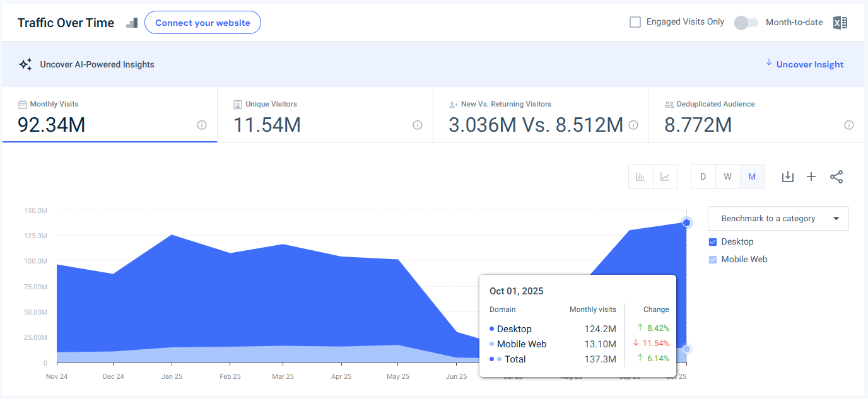Click the AI sparkles insight icon
The image size is (868, 399).
[x=25, y=64]
